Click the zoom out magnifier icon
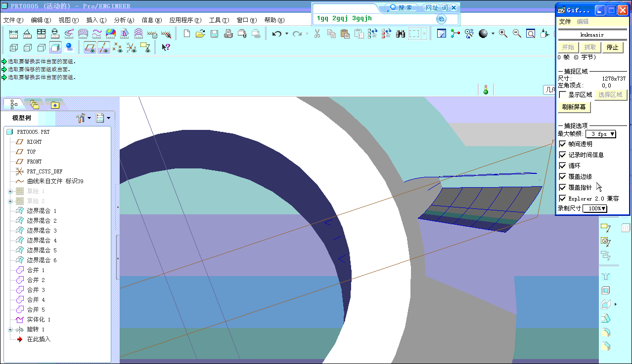The width and height of the screenshot is (632, 364). (517, 34)
